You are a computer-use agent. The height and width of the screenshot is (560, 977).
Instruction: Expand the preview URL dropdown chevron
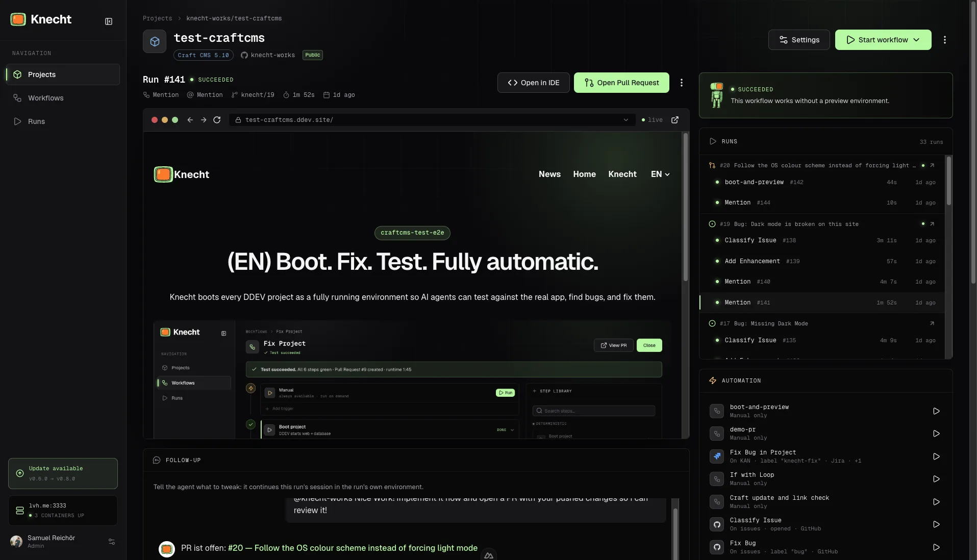626,120
